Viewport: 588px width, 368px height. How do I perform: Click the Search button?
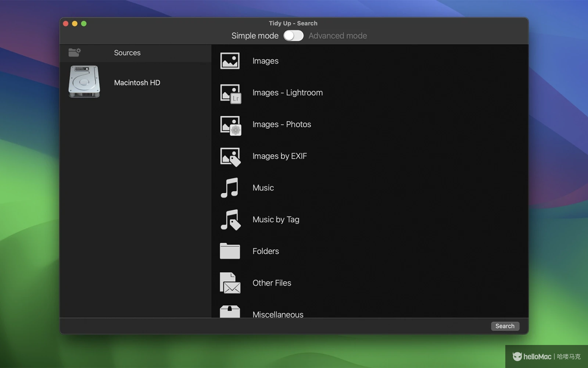coord(505,326)
